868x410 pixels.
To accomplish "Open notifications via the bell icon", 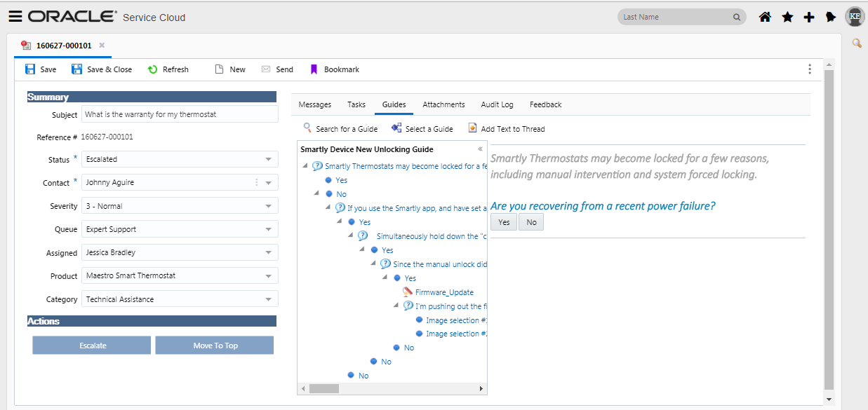I will [x=831, y=15].
